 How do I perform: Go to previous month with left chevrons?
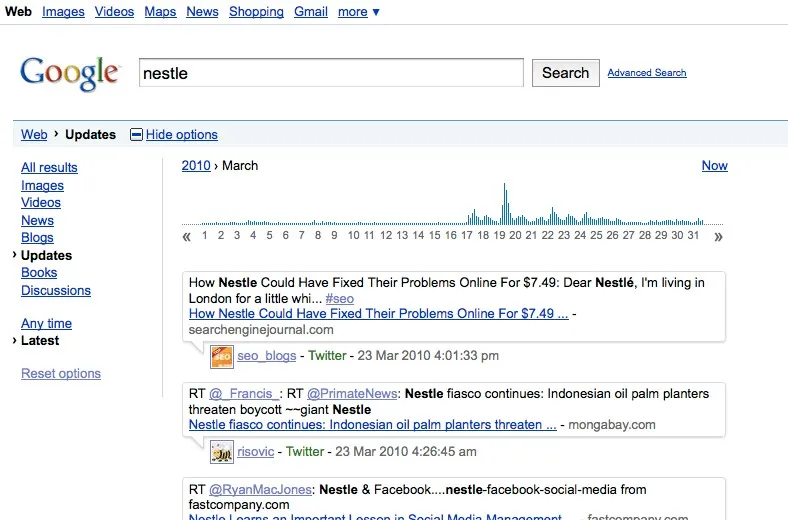(x=186, y=237)
